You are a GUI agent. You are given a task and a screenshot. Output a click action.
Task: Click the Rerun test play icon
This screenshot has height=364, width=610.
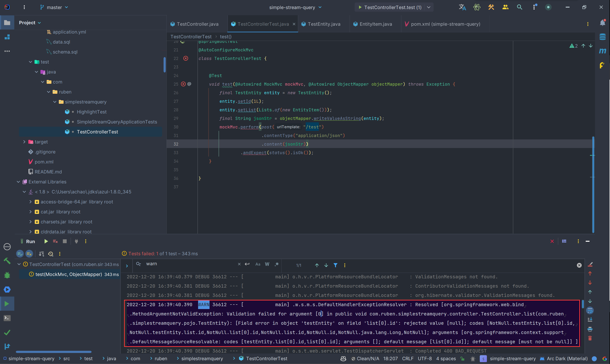pyautogui.click(x=46, y=241)
